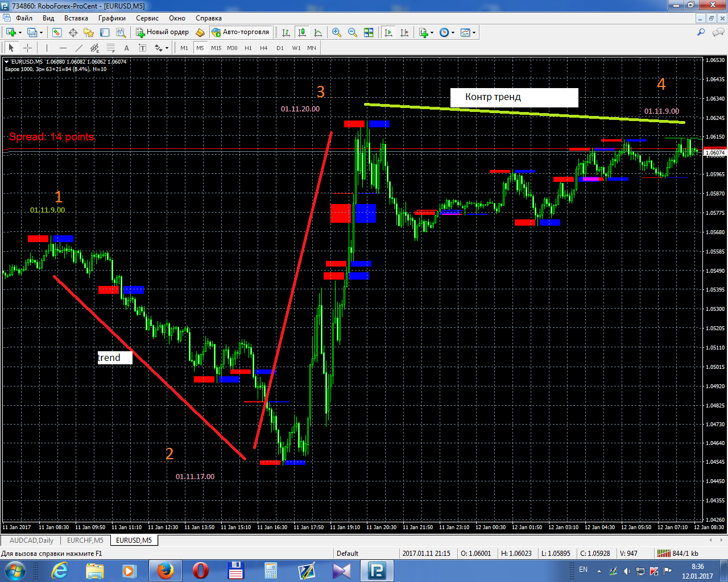The width and height of the screenshot is (728, 582).
Task: Click the 844/1 kb connection status
Action: click(x=678, y=553)
